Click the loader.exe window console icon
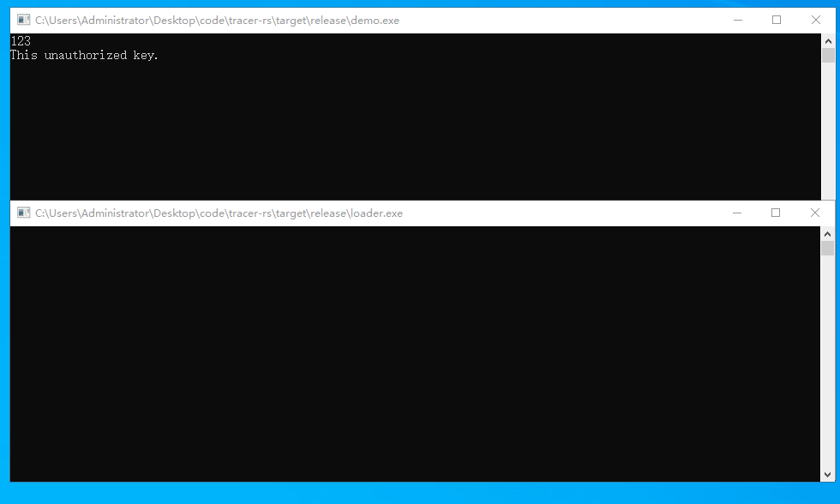This screenshot has width=840, height=504. tap(24, 213)
